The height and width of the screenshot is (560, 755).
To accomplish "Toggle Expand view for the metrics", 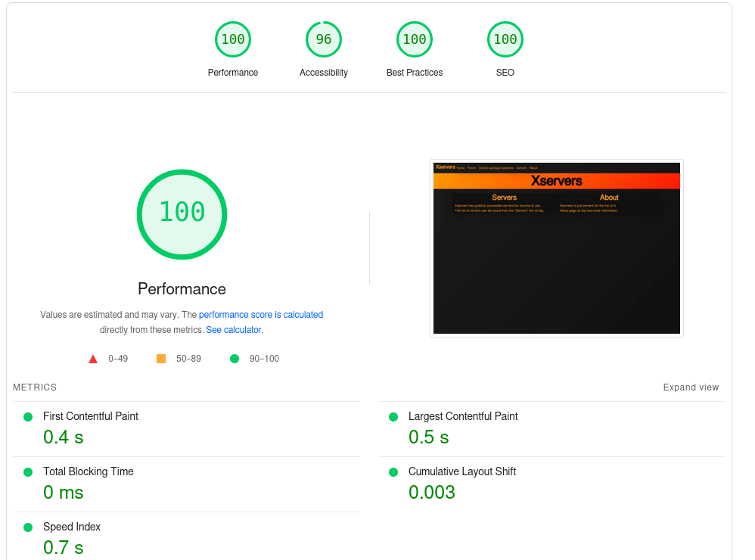I will coord(691,387).
